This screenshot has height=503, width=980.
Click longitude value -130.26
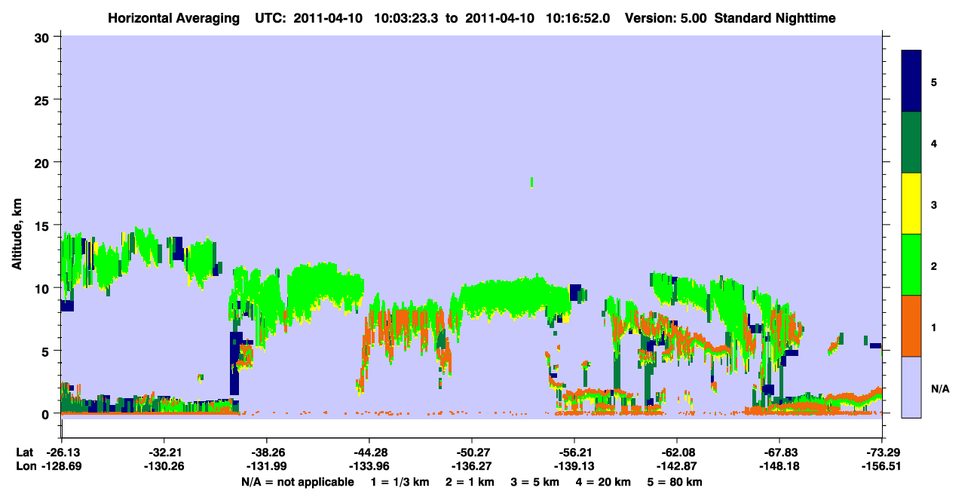164,466
